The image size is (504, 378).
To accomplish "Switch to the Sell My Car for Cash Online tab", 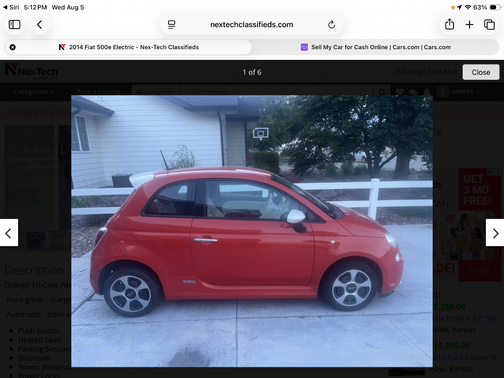I will 376,47.
